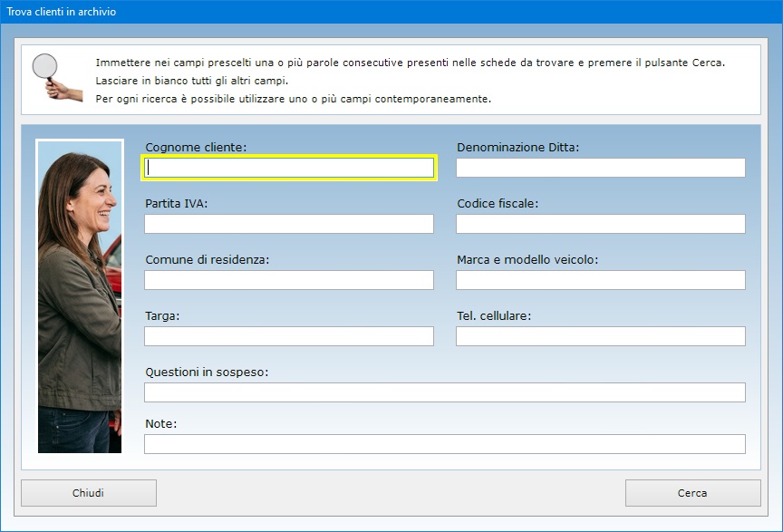This screenshot has width=783, height=532.
Task: Click the Tel. cellulare label
Action: (494, 316)
